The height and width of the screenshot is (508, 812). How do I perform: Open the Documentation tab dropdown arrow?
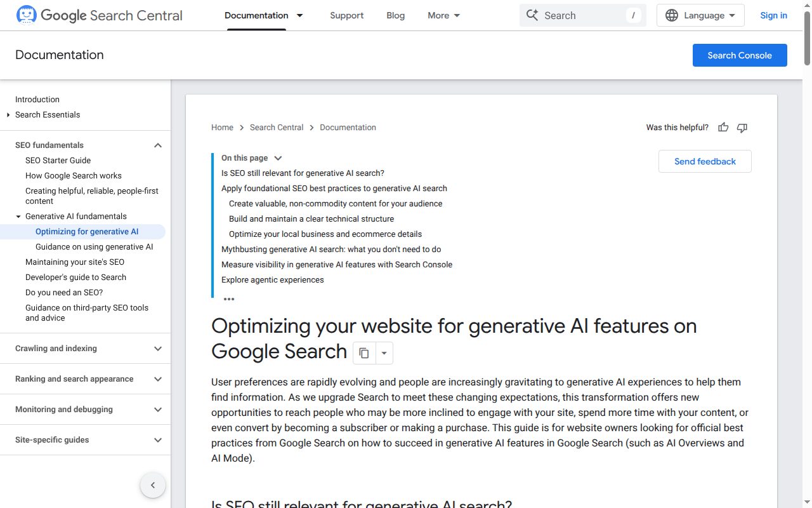click(x=300, y=15)
